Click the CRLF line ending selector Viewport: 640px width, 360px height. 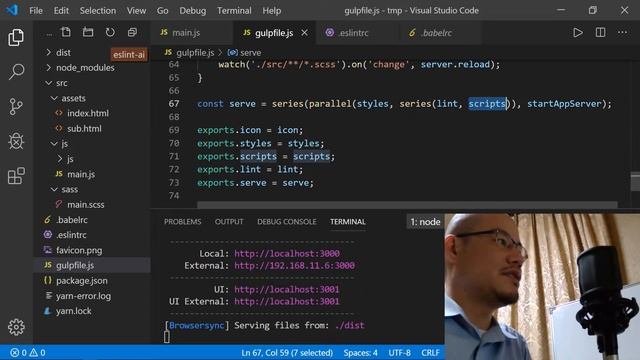pyautogui.click(x=430, y=353)
